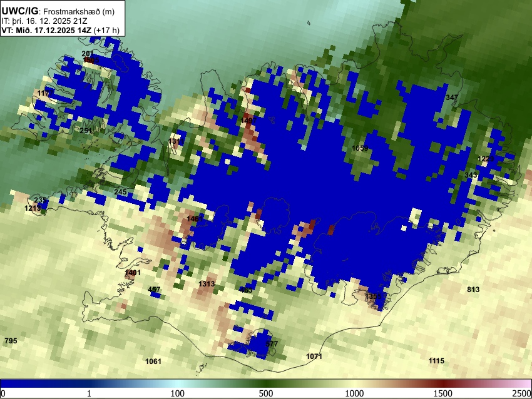Click the 1000 label on the color scale
The image size is (532, 399).
click(354, 393)
